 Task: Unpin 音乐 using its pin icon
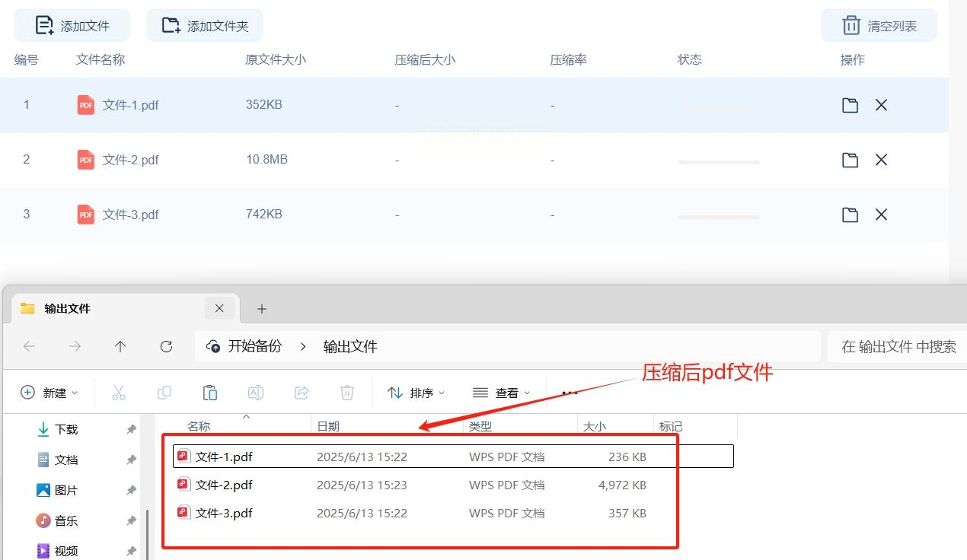131,520
